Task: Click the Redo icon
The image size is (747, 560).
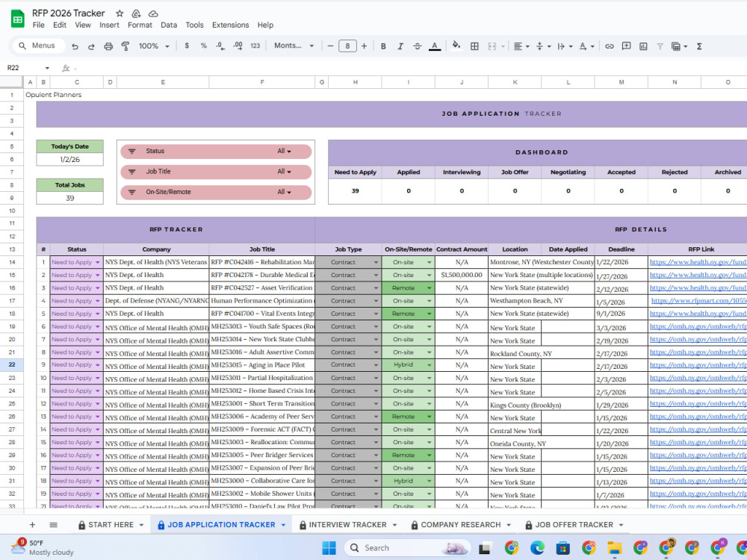Action: 91,46
